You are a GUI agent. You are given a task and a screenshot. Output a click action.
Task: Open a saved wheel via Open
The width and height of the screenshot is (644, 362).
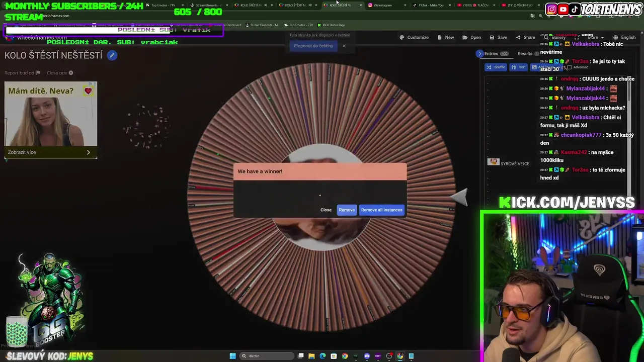coord(472,37)
